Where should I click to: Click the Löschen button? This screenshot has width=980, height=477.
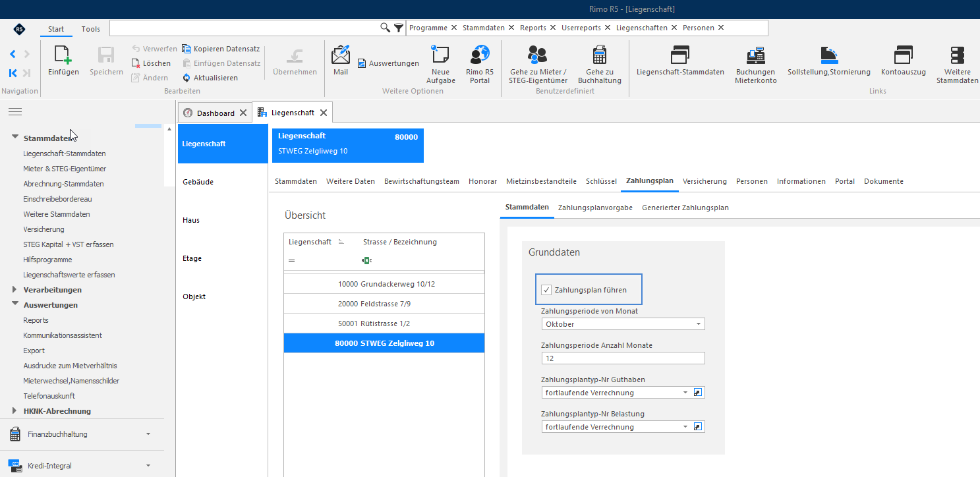point(151,63)
